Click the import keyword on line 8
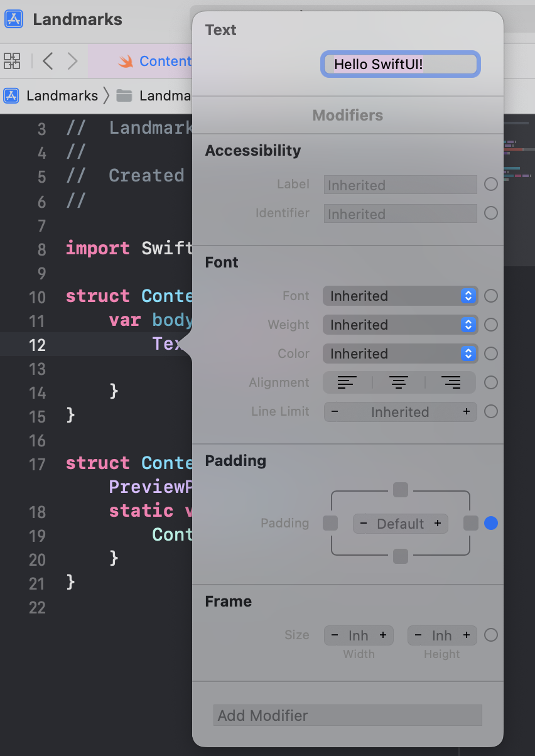Viewport: 535px width, 756px height. [98, 248]
